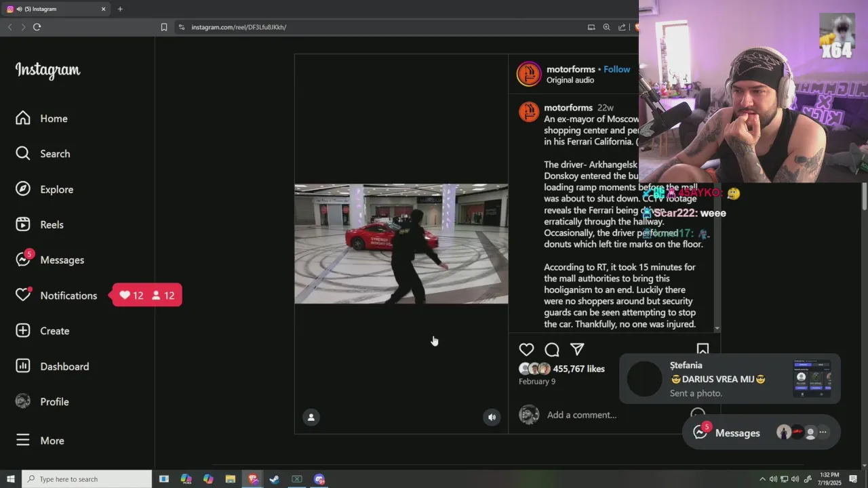Image resolution: width=868 pixels, height=488 pixels.
Task: Open Search in Instagram sidebar
Action: point(43,154)
